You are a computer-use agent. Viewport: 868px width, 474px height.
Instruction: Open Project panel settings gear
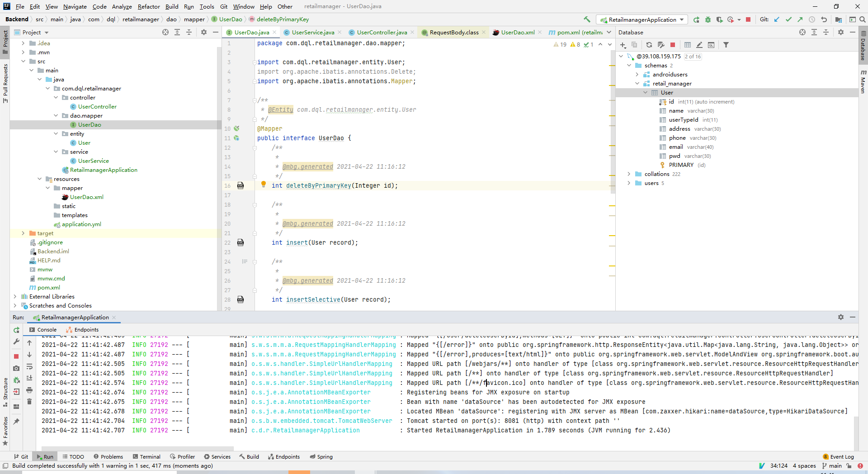[204, 32]
